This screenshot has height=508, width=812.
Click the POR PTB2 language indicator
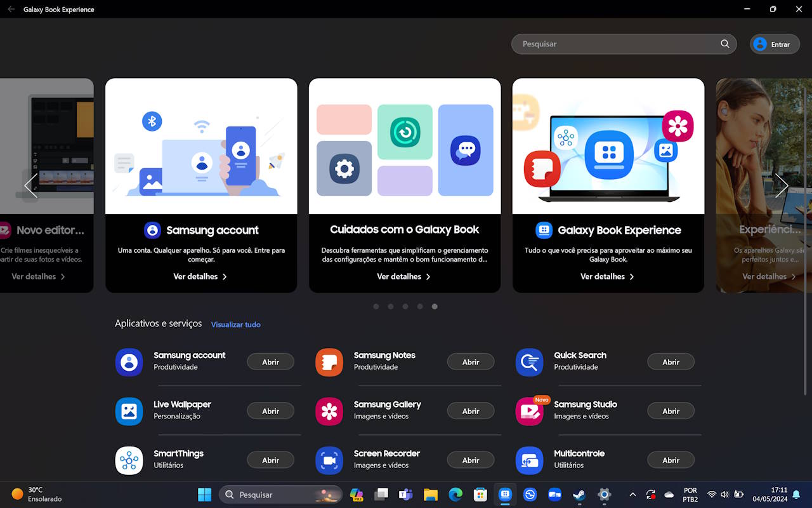(690, 495)
